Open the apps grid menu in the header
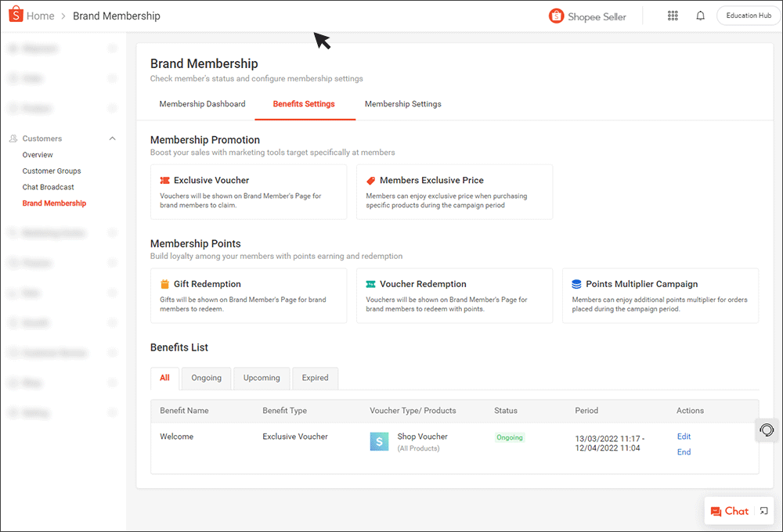The height and width of the screenshot is (532, 783). (673, 15)
